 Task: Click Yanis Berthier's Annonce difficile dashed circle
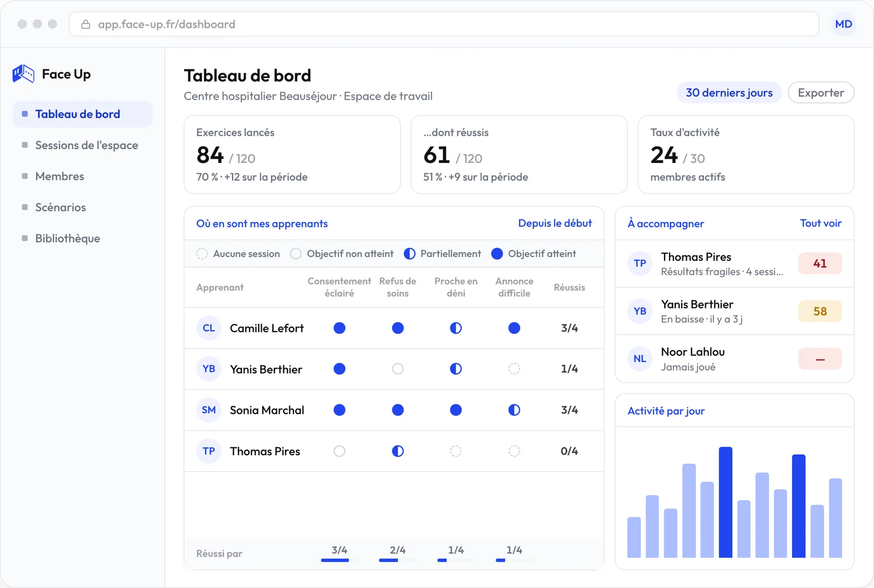[x=514, y=369]
